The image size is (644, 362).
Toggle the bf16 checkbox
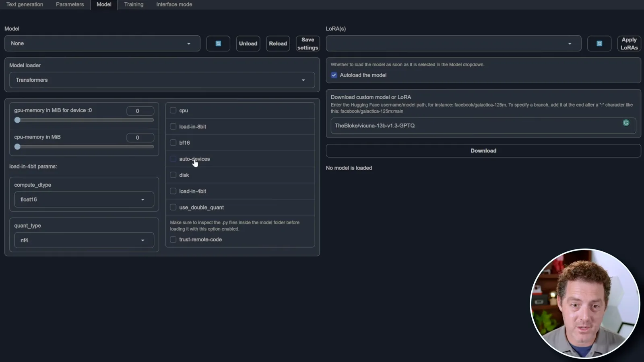click(x=173, y=142)
